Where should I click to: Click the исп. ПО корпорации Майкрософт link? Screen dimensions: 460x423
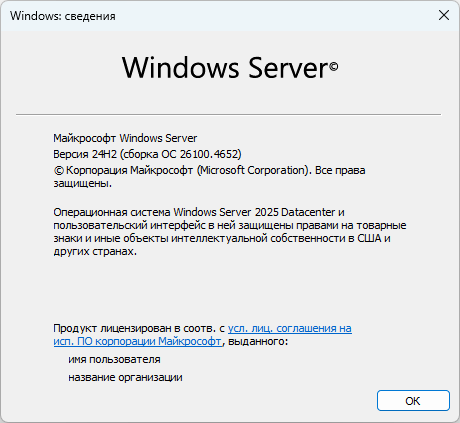click(x=137, y=341)
